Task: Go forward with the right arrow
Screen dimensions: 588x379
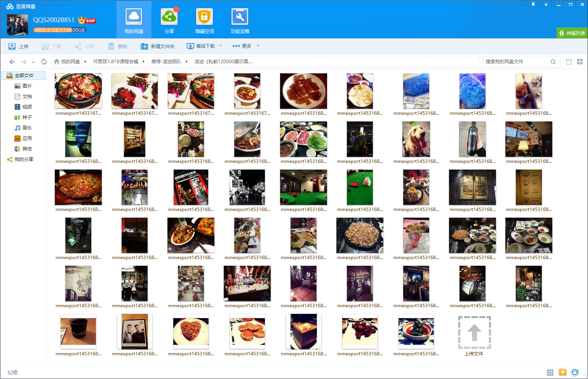Action: tap(24, 62)
